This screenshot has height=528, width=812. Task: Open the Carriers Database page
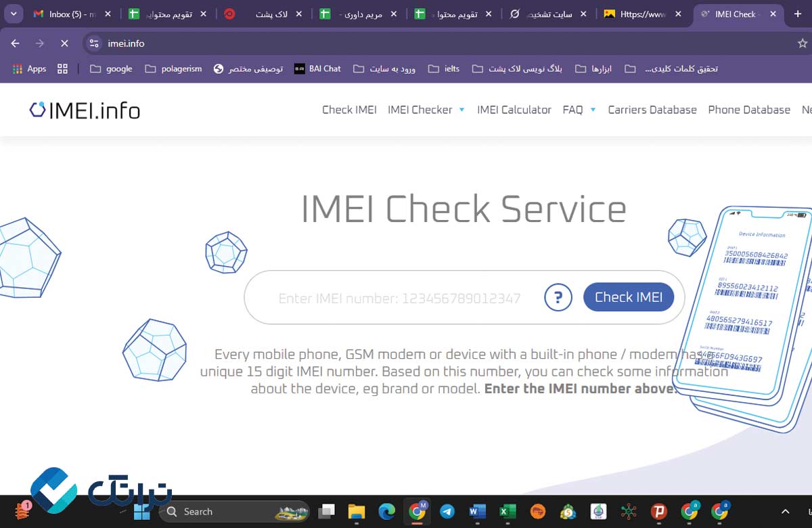pos(652,110)
